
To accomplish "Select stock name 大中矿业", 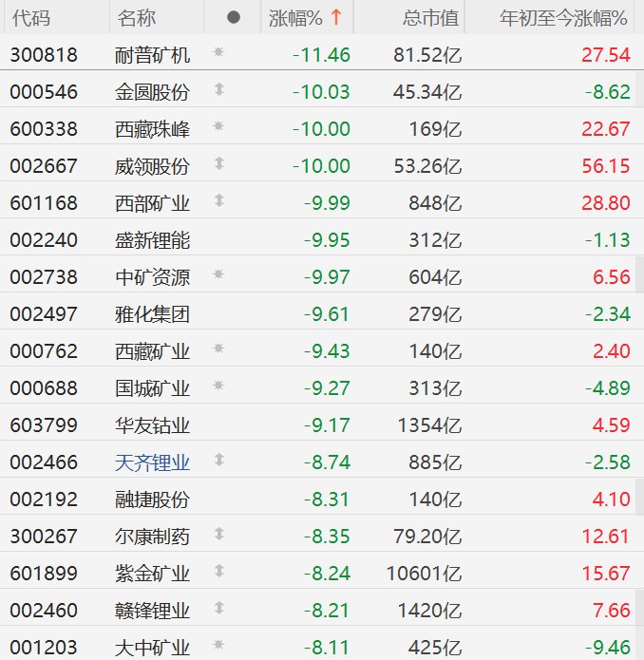I will (152, 648).
